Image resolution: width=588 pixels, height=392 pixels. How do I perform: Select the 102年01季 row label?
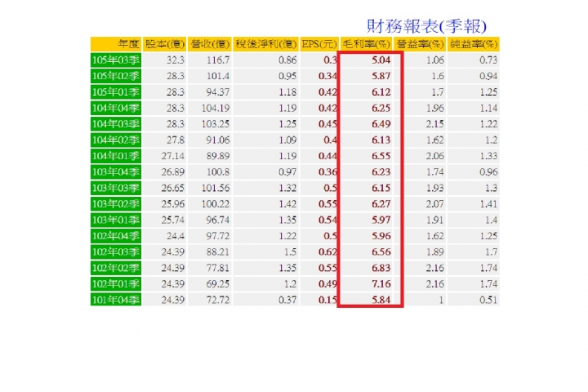click(x=116, y=284)
